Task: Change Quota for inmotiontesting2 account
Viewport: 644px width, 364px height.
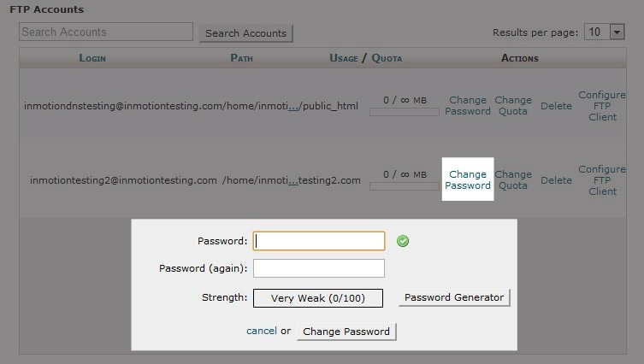Action: 513,180
